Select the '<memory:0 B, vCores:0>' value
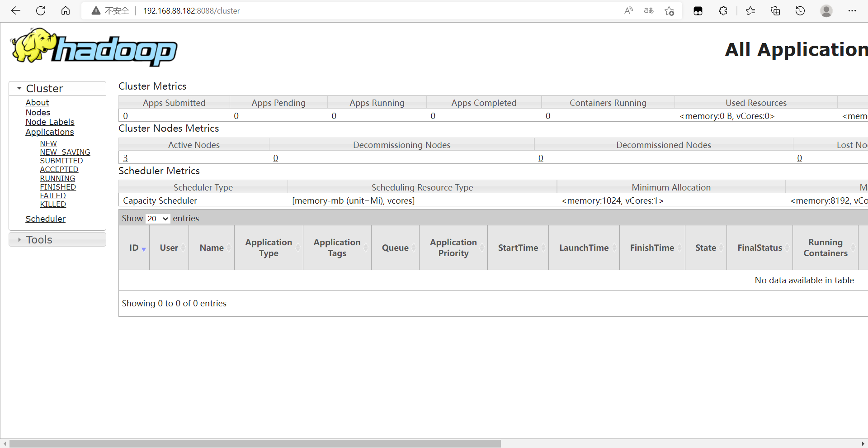 [727, 116]
